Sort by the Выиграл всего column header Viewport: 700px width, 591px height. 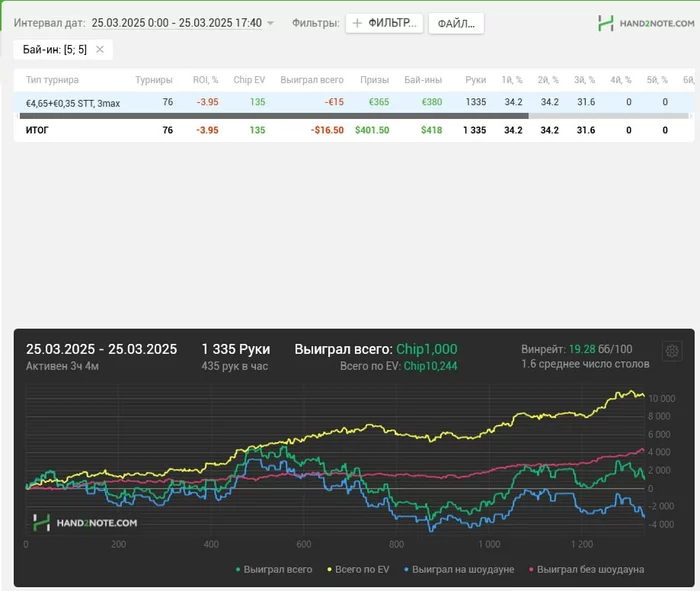point(312,79)
